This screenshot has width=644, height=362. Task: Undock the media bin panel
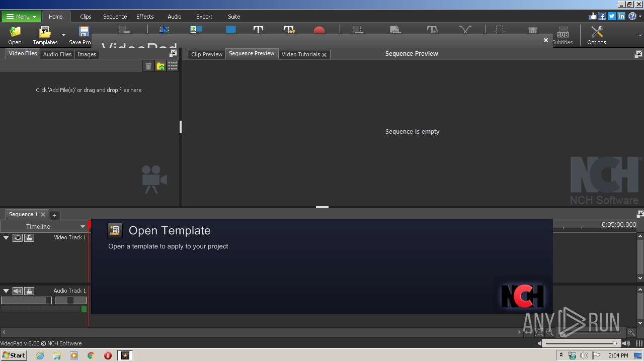point(173,53)
